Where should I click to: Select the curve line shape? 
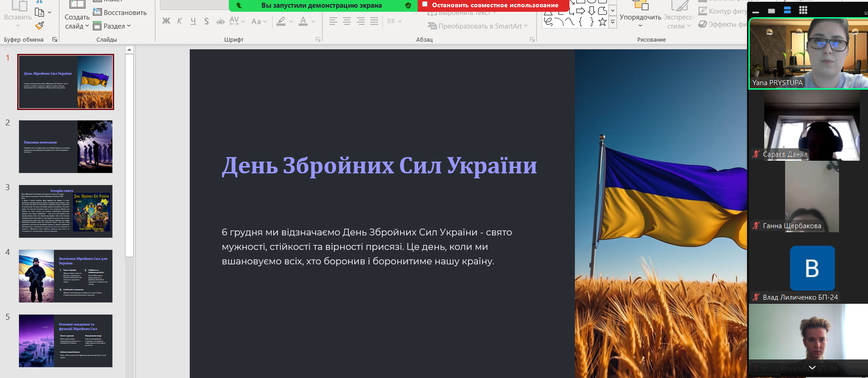(x=570, y=21)
